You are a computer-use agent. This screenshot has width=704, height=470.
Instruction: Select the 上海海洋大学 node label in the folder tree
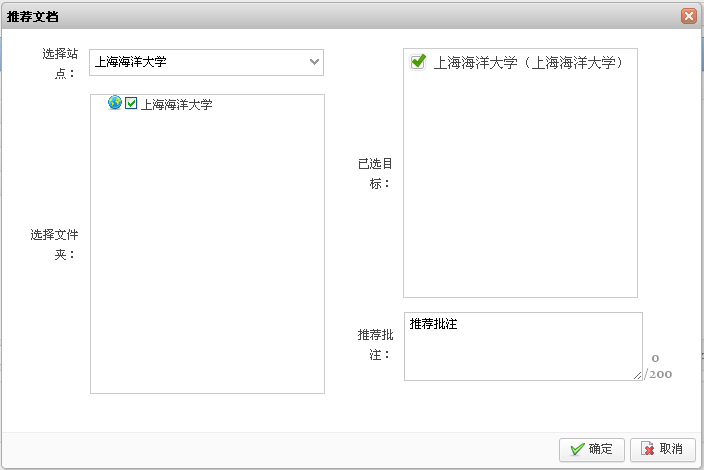(176, 104)
